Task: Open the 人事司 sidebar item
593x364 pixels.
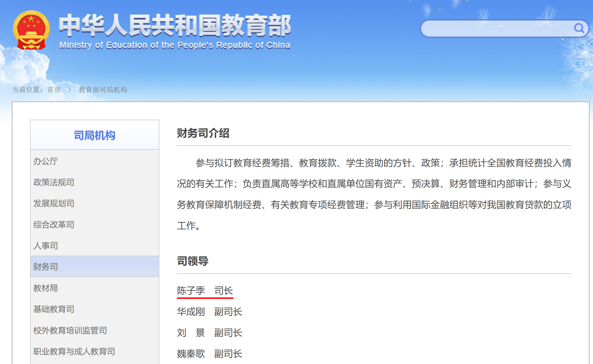Action: [46, 246]
